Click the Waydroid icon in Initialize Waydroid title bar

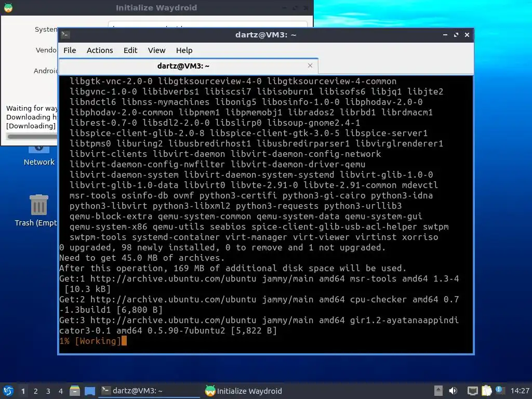[8, 7]
